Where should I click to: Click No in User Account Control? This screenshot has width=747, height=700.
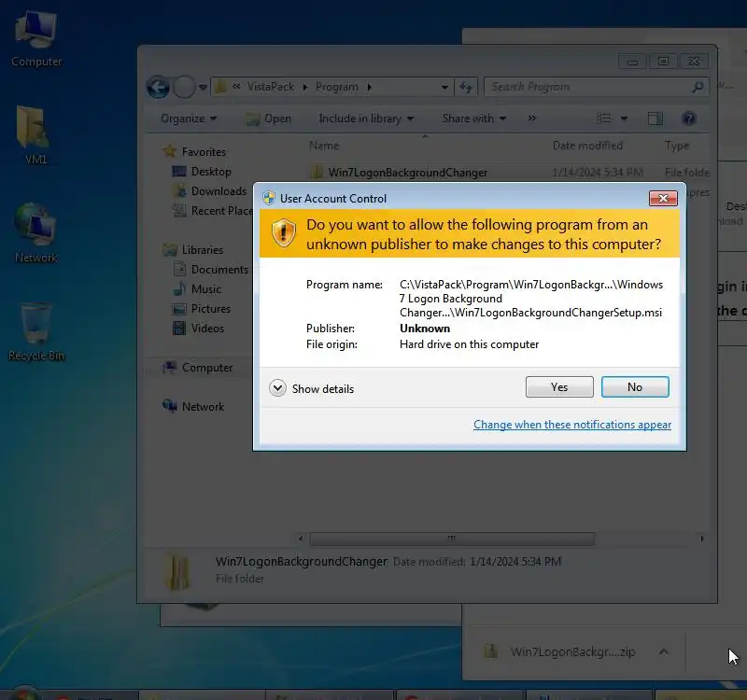point(635,386)
